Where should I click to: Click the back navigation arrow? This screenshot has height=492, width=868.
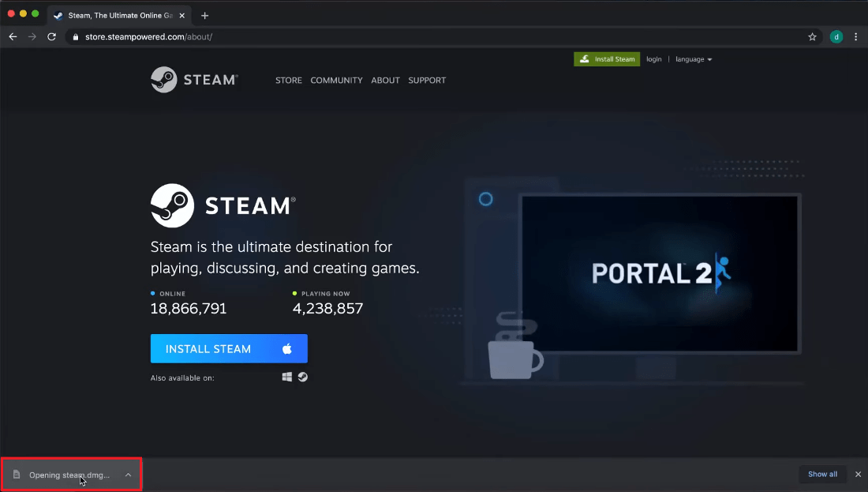(x=13, y=36)
